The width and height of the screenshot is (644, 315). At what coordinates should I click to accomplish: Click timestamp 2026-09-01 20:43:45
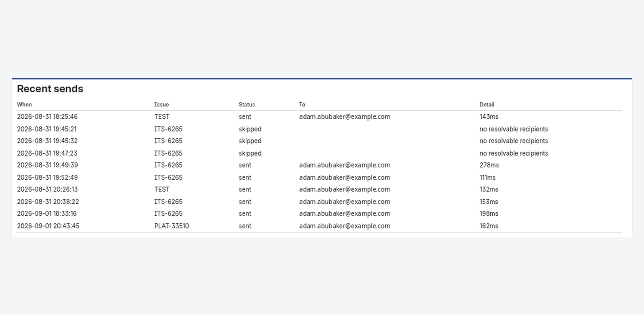[x=48, y=226]
